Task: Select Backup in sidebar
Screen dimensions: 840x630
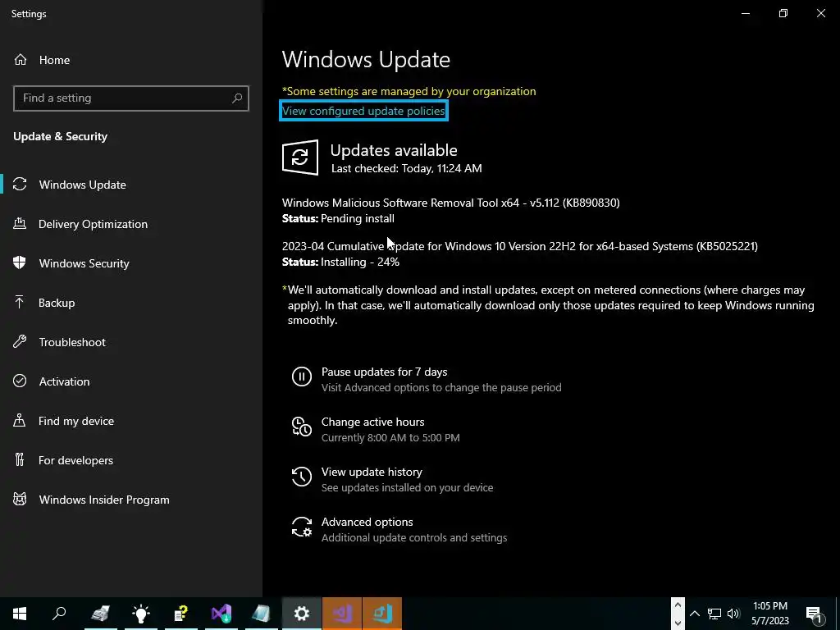Action: click(131, 303)
